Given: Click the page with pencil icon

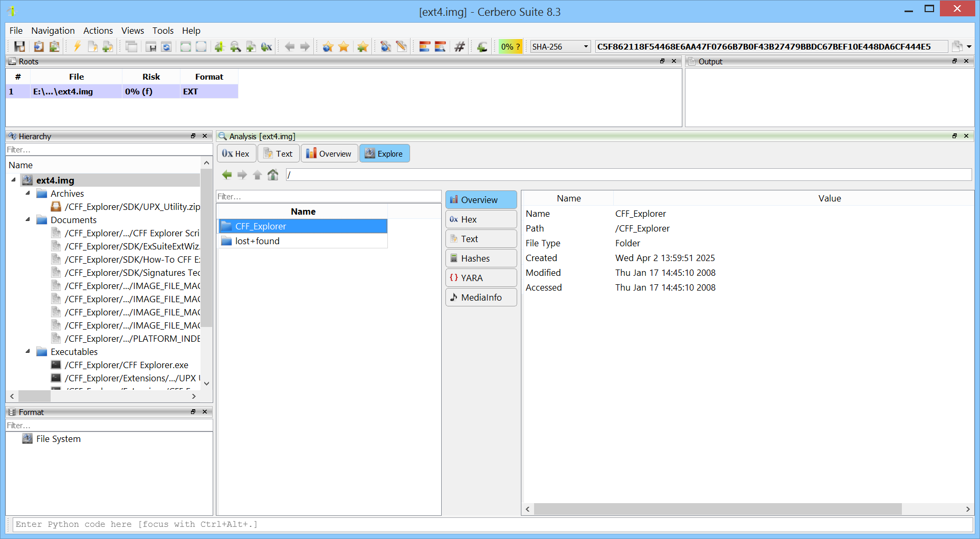Looking at the screenshot, I should (402, 46).
